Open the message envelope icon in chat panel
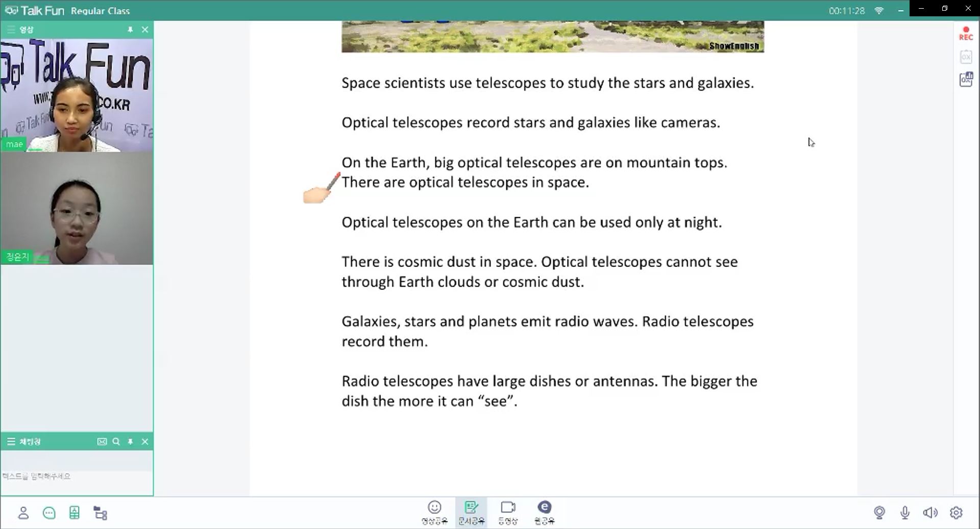Screen dimensions: 980x529 [102, 441]
